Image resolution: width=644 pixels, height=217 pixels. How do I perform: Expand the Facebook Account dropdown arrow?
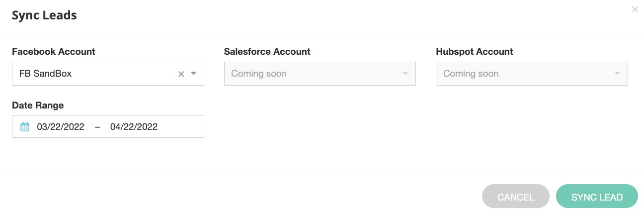[194, 74]
